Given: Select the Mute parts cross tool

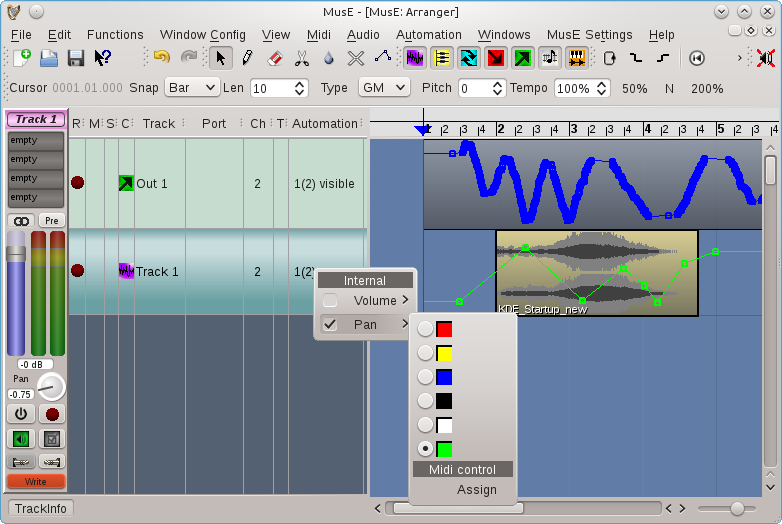Looking at the screenshot, I should pos(356,58).
